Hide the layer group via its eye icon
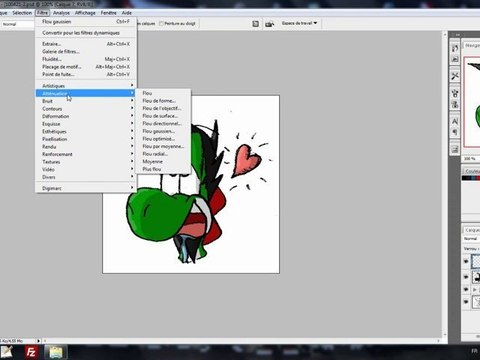 click(x=466, y=290)
